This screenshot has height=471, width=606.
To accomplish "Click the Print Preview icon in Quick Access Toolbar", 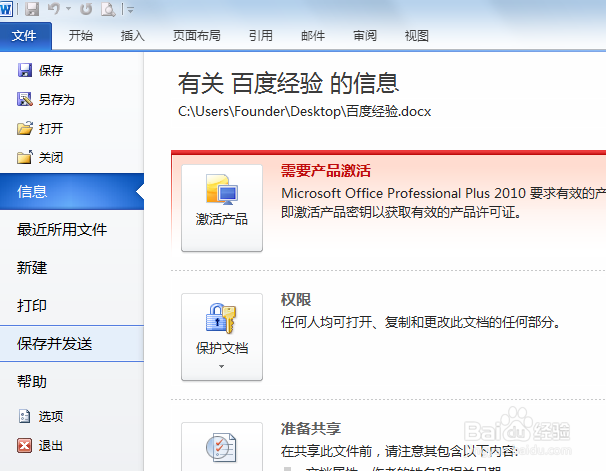I will [x=108, y=9].
